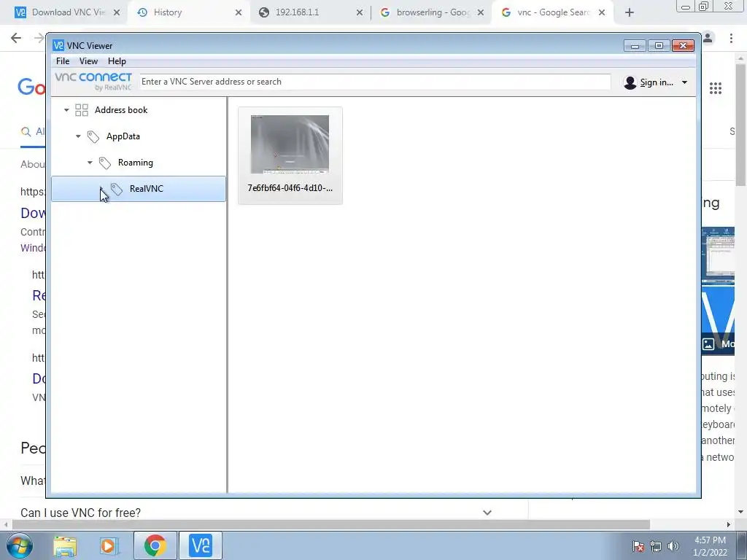
Task: Open the Help menu in VNC Viewer
Action: tap(117, 61)
